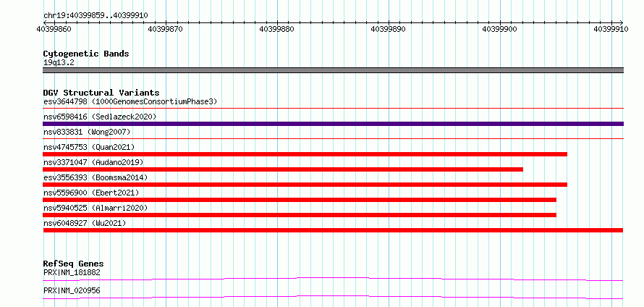Click the thin red esv3644798 variant line

333,109
